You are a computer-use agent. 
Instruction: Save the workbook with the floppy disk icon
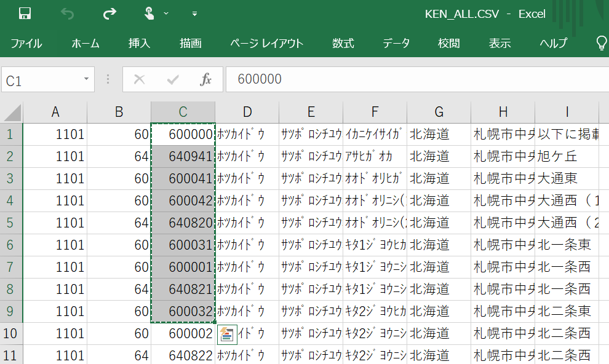pos(25,14)
